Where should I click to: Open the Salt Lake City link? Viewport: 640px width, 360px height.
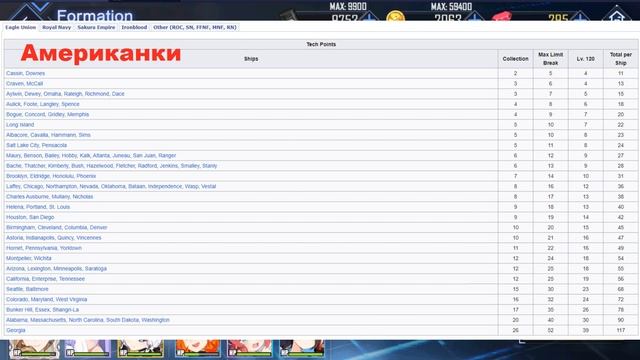[x=22, y=145]
